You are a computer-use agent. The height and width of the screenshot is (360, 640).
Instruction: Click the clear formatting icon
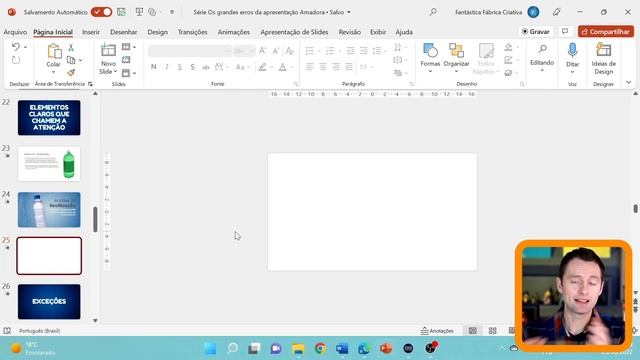[x=290, y=51]
